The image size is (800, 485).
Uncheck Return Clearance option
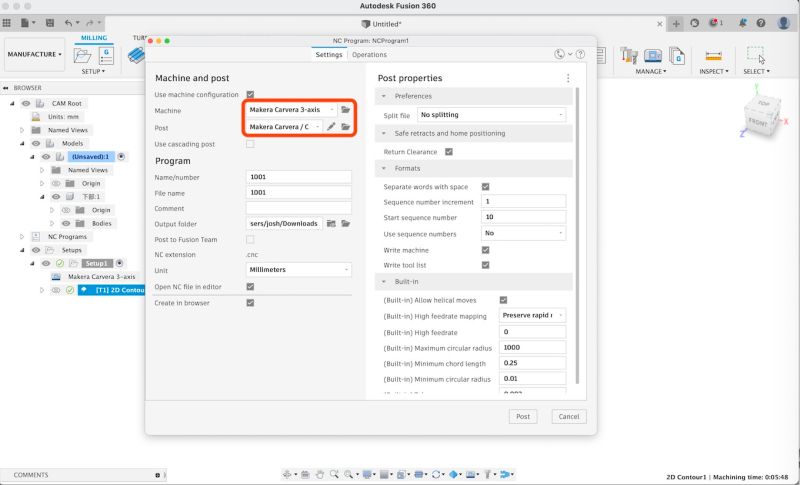(x=449, y=152)
